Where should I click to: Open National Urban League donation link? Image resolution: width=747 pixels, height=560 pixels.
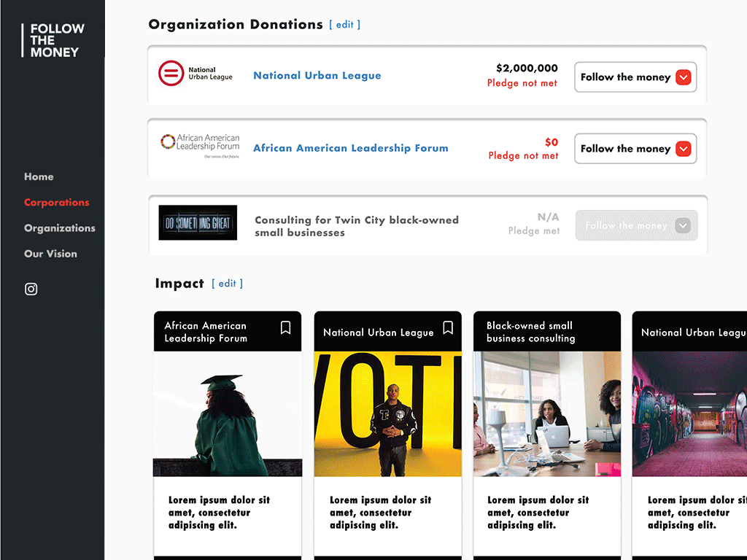[x=317, y=75]
